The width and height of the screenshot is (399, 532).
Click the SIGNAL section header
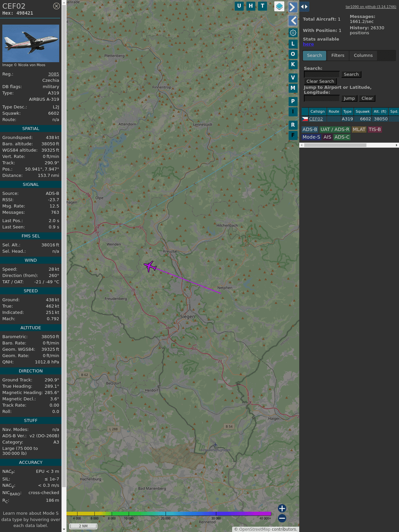coord(31,185)
